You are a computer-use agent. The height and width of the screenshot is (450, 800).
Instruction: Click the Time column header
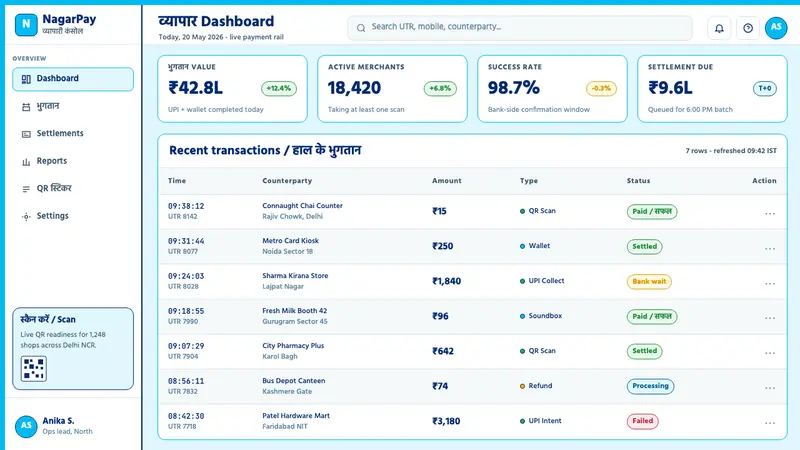177,181
